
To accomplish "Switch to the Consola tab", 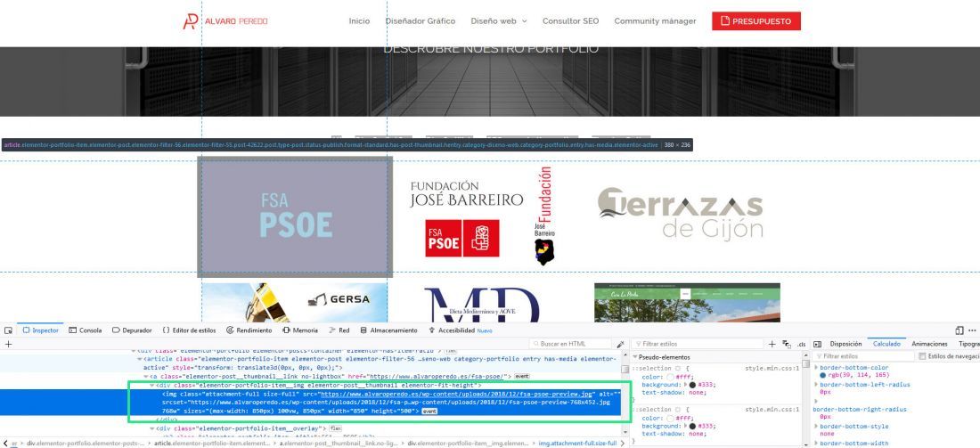I will pos(85,330).
